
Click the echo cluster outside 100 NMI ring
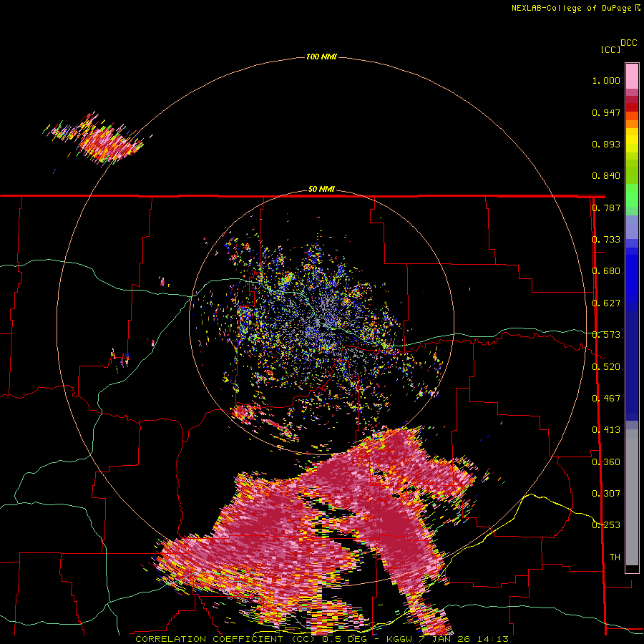(97, 138)
